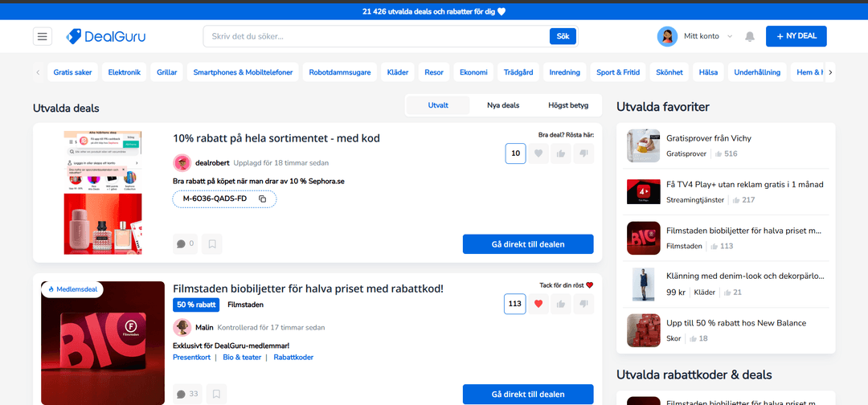Open the Ekonomi category chip
Screen dimensions: 868x405
[x=473, y=72]
